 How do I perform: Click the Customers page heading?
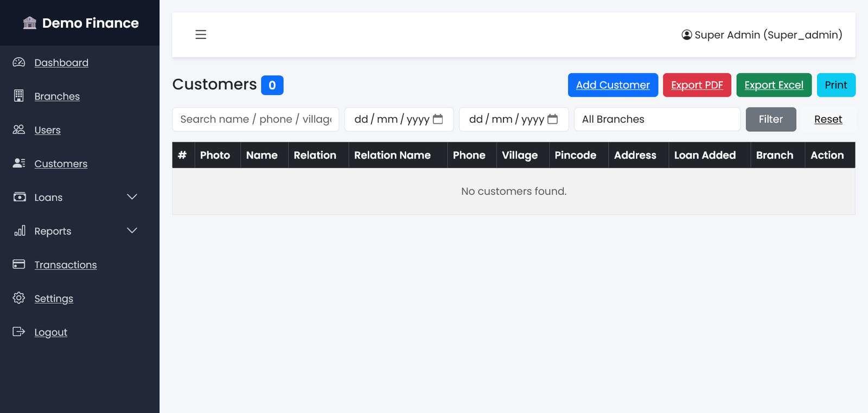pos(214,84)
